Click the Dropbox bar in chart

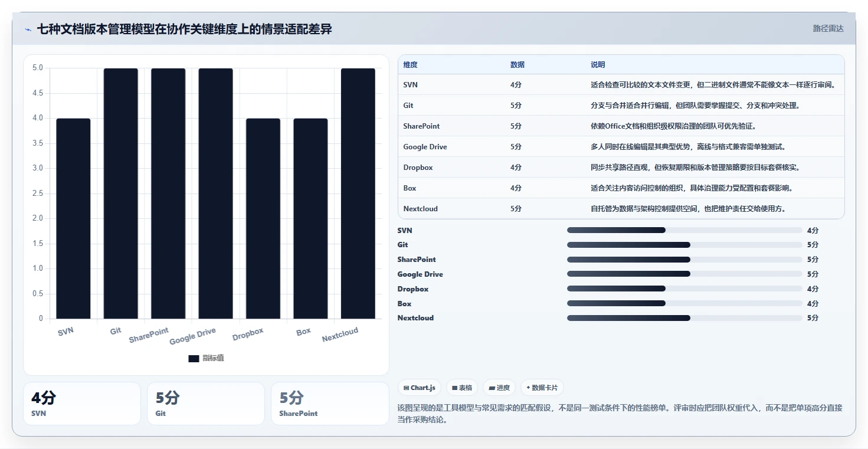coord(263,219)
